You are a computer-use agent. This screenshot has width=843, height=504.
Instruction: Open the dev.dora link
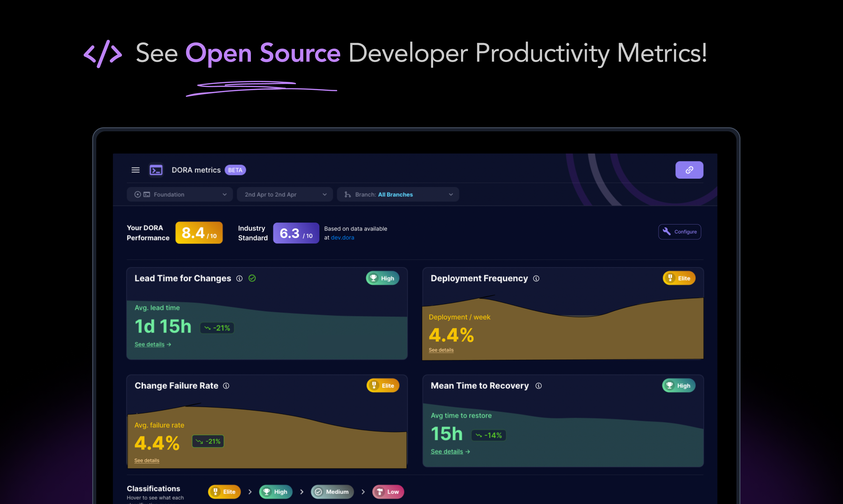coord(342,238)
